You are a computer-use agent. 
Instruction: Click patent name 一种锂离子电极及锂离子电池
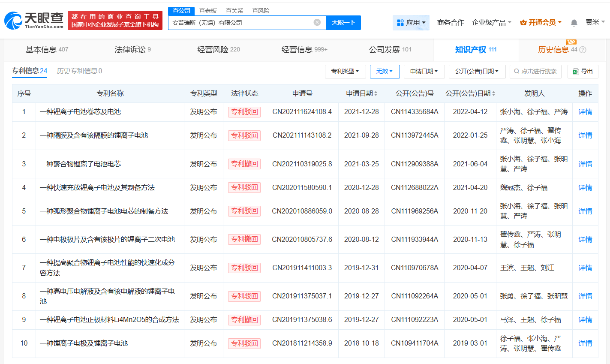coord(84,343)
